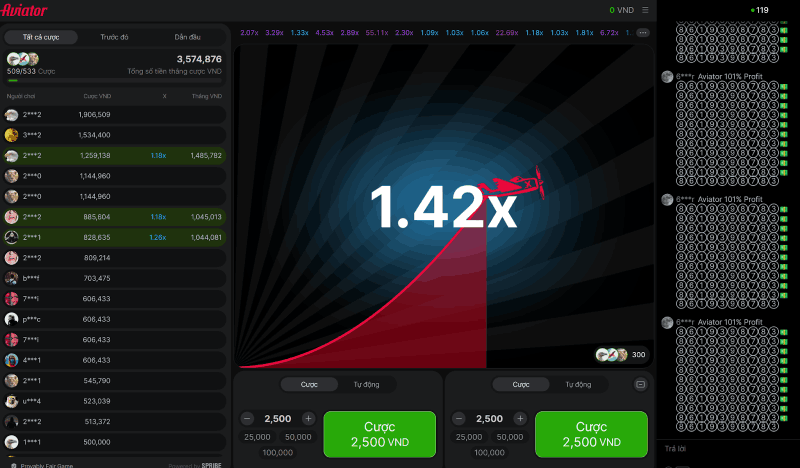
Task: Open the 4.53x round in history
Action: 324,33
